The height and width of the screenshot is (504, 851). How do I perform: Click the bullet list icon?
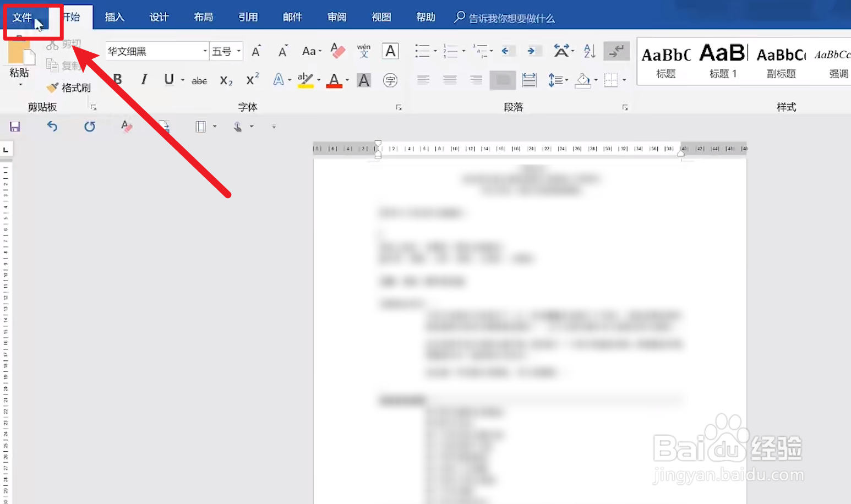(x=422, y=51)
